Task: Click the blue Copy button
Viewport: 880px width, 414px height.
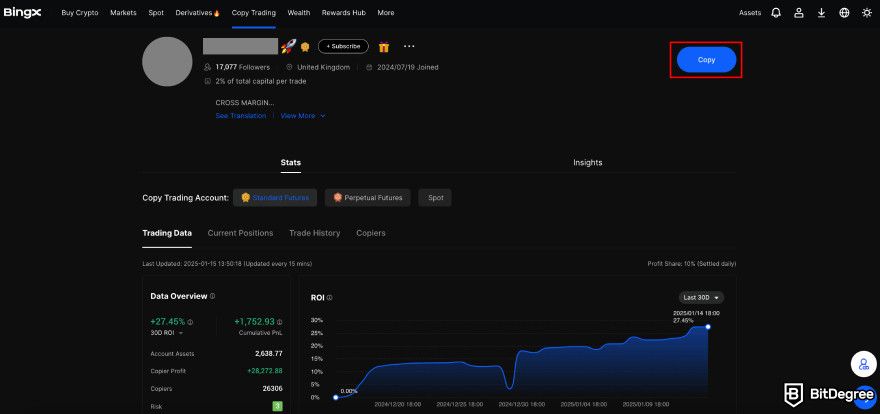Action: tap(706, 59)
